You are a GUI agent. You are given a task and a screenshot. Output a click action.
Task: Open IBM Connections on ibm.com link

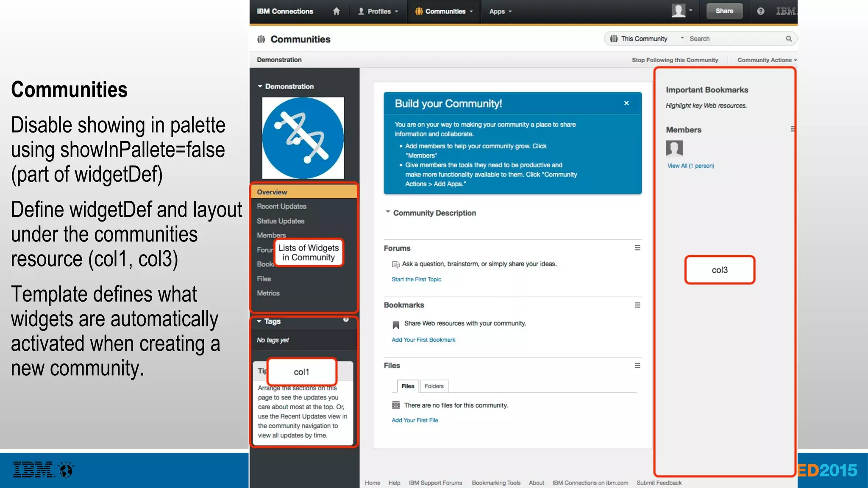coord(590,483)
